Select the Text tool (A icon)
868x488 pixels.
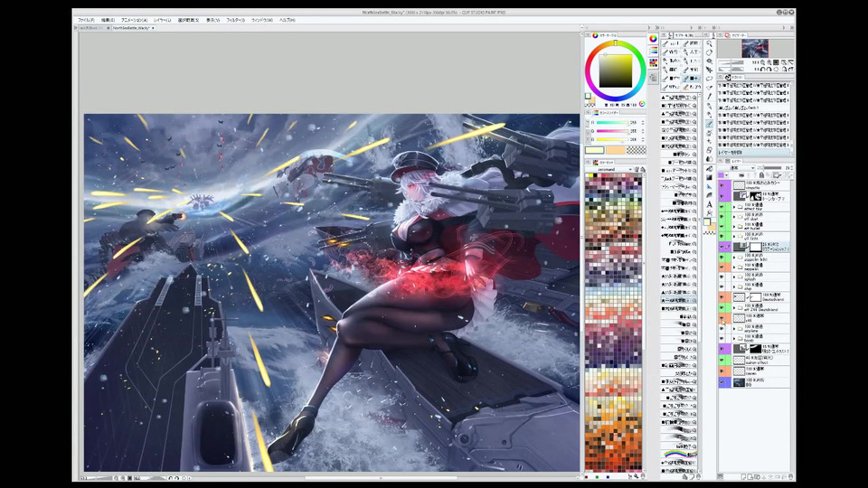(x=710, y=204)
